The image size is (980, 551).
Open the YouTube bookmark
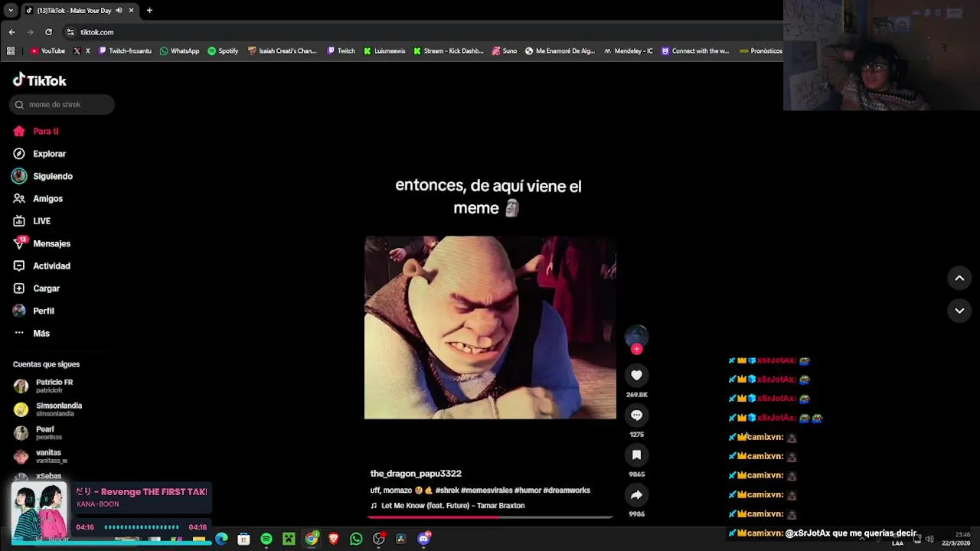[47, 51]
